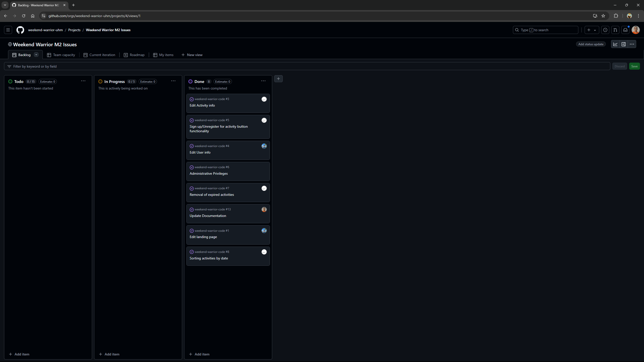The width and height of the screenshot is (644, 362).
Task: Click the GitHub Octocat home logo
Action: tap(20, 30)
